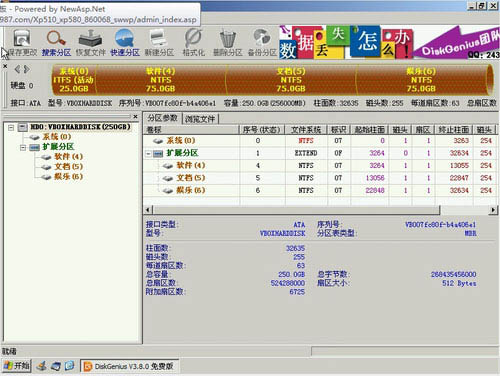The height and width of the screenshot is (376, 500).
Task: Collapse 扩展分区 row in partition table
Action: click(x=148, y=153)
